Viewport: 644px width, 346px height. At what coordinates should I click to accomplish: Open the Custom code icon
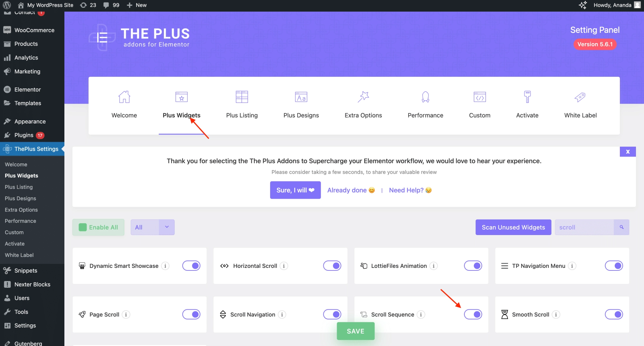pyautogui.click(x=480, y=97)
